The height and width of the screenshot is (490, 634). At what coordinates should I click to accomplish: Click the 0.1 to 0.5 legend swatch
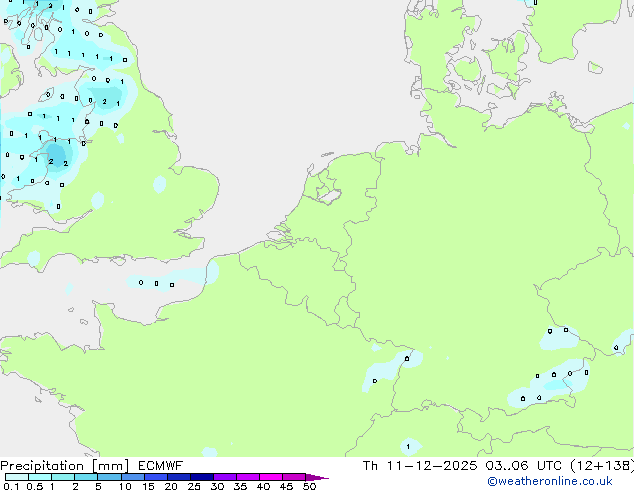tap(17, 477)
